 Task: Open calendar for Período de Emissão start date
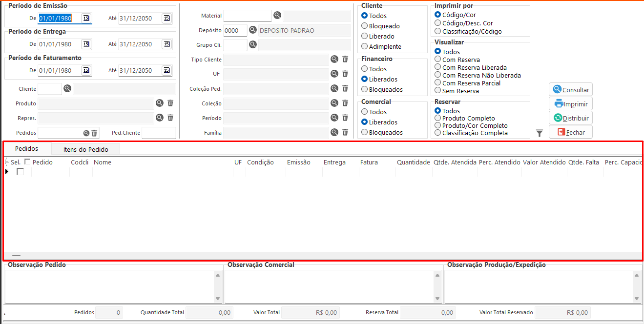click(86, 18)
